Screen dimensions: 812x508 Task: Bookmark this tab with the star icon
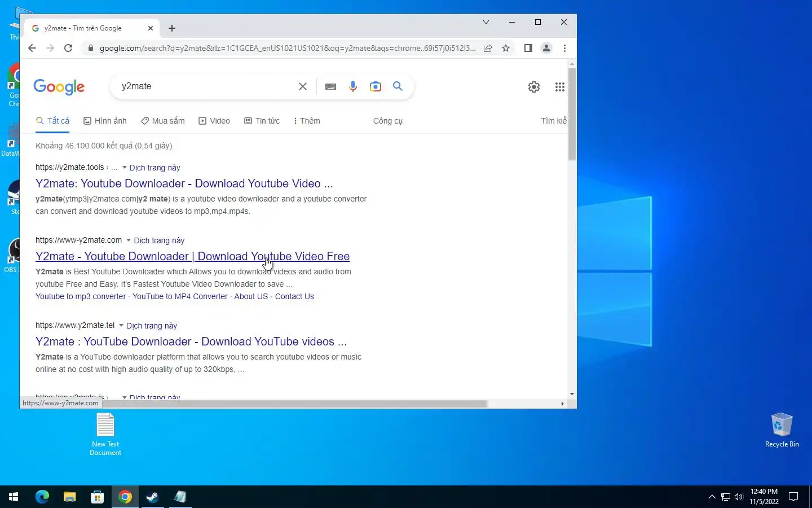tap(506, 48)
